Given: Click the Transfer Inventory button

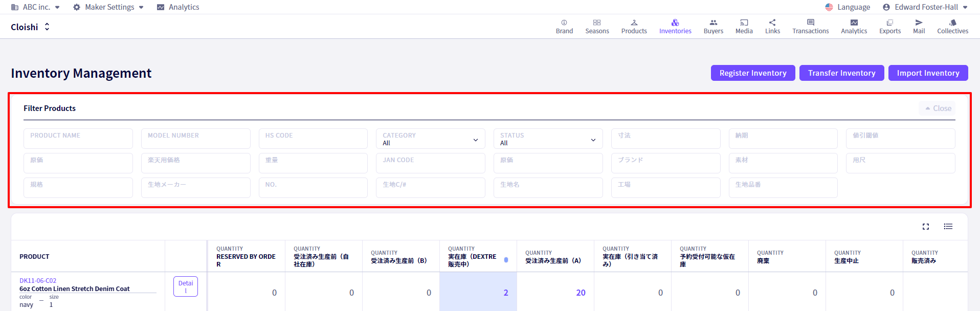Looking at the screenshot, I should [x=841, y=73].
